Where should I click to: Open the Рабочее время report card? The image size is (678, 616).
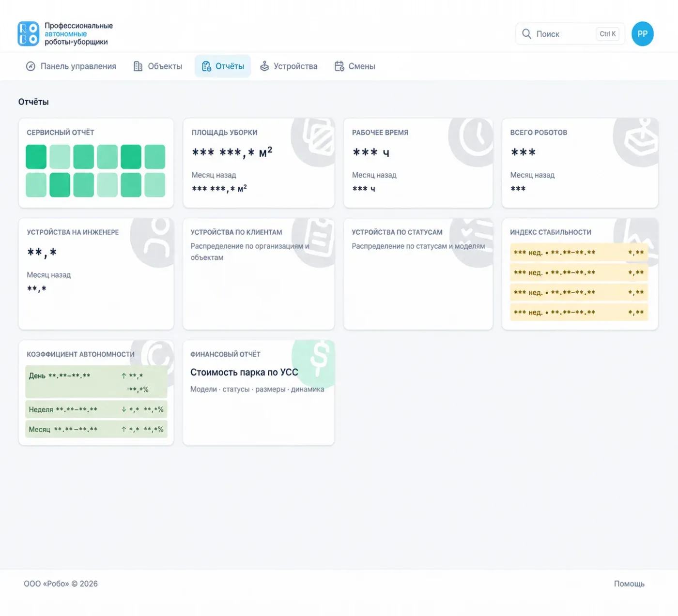point(418,163)
